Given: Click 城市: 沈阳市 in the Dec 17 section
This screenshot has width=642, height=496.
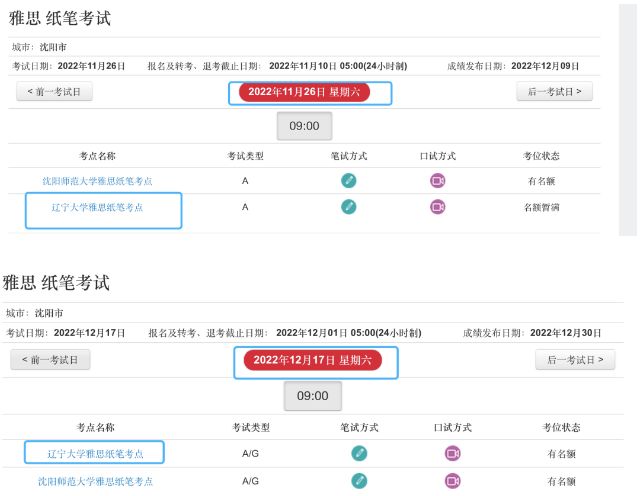Looking at the screenshot, I should coord(34,313).
